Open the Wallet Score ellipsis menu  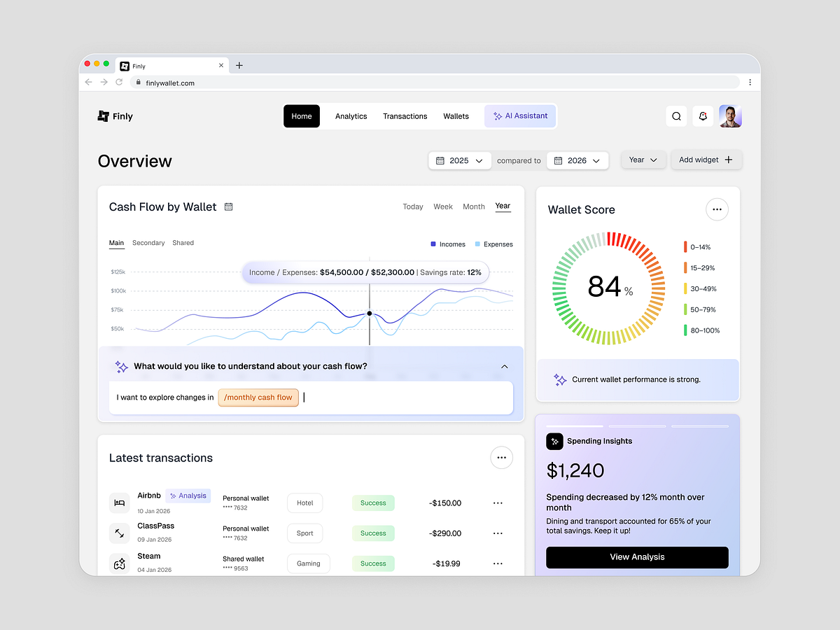[x=717, y=209]
